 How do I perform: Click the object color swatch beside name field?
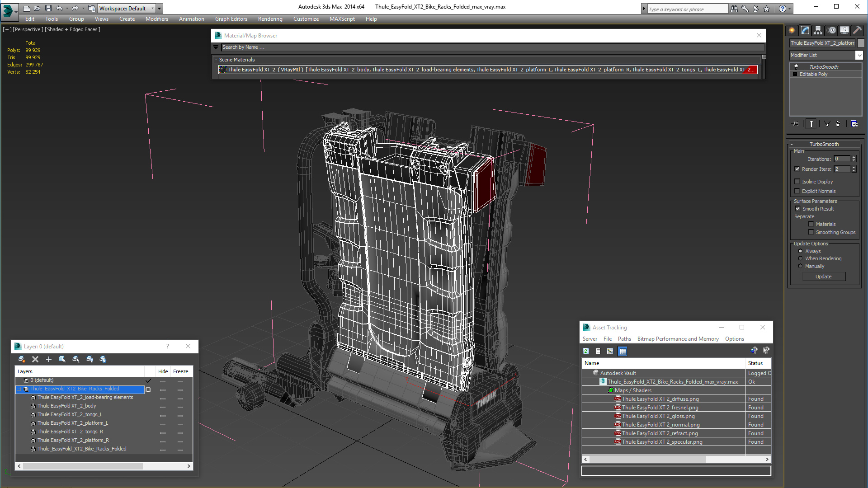pos(861,43)
